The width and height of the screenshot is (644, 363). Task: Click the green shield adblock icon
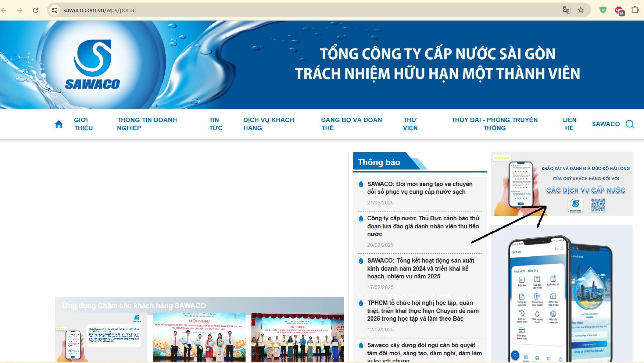tap(603, 10)
